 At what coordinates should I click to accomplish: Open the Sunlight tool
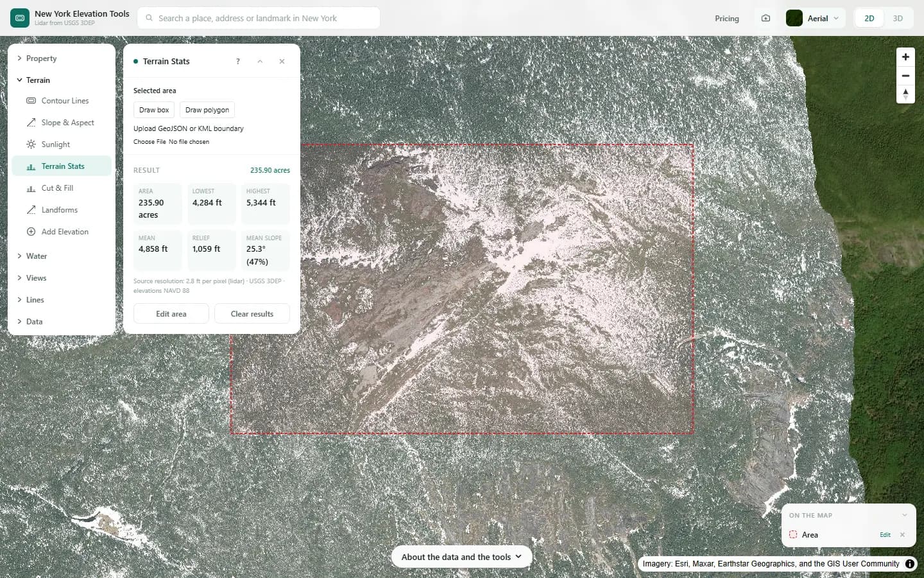[62, 144]
